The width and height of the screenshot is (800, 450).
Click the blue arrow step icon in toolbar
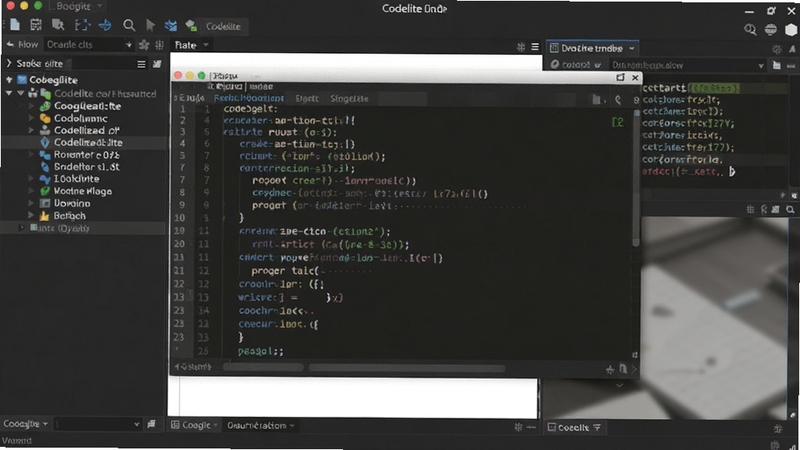click(105, 25)
